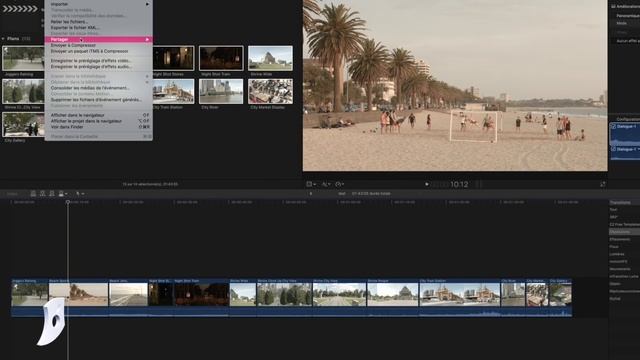Open the timeline tool selector dropdown
The width and height of the screenshot is (640, 360).
coord(80,193)
